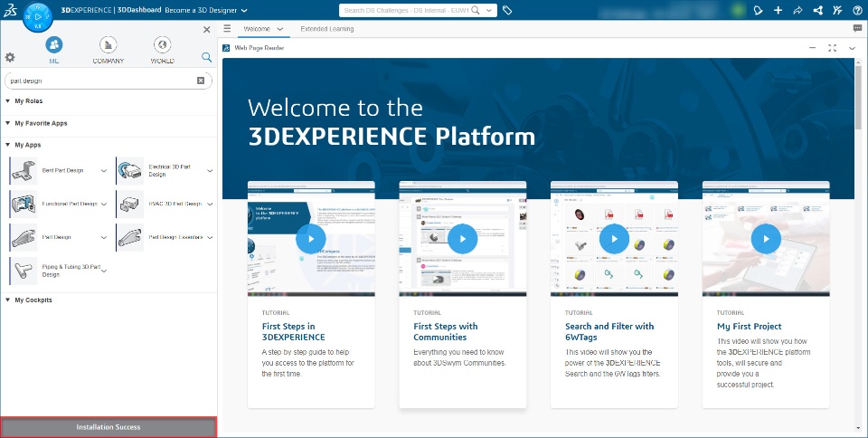Open First Steps with Communities tutorial link
The width and height of the screenshot is (868, 438).
click(446, 332)
